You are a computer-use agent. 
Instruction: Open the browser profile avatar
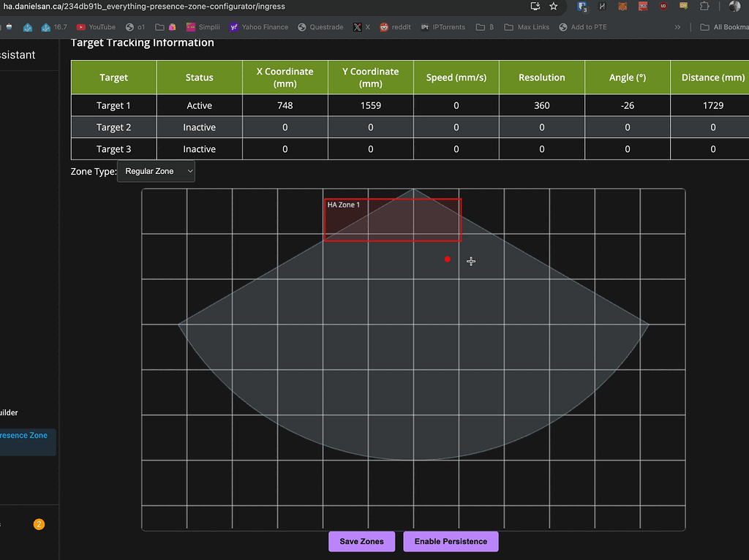736,7
